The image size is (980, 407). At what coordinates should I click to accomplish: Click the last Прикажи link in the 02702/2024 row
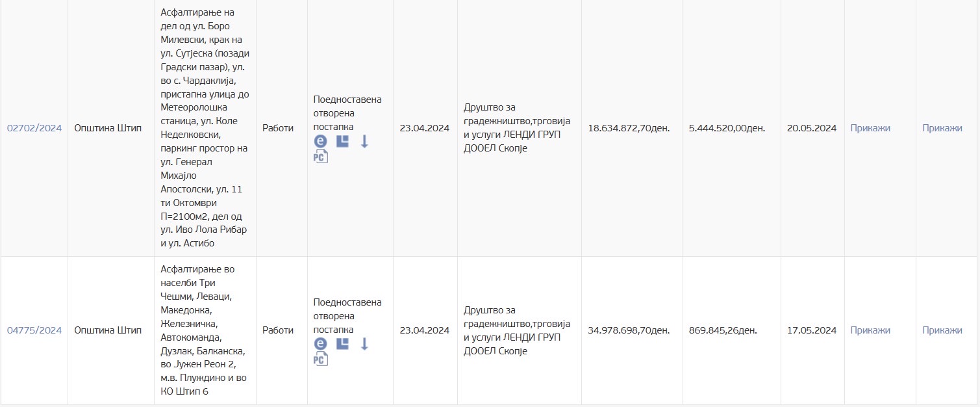942,128
